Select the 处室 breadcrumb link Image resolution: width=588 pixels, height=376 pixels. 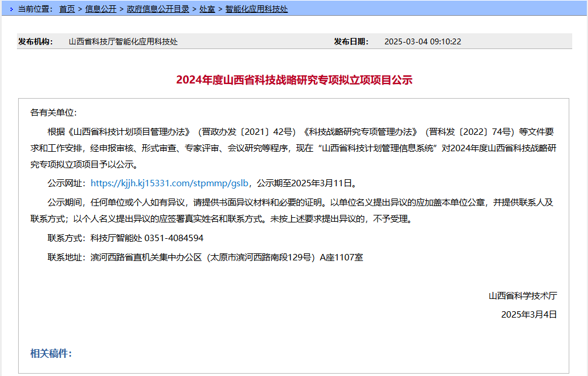point(207,9)
